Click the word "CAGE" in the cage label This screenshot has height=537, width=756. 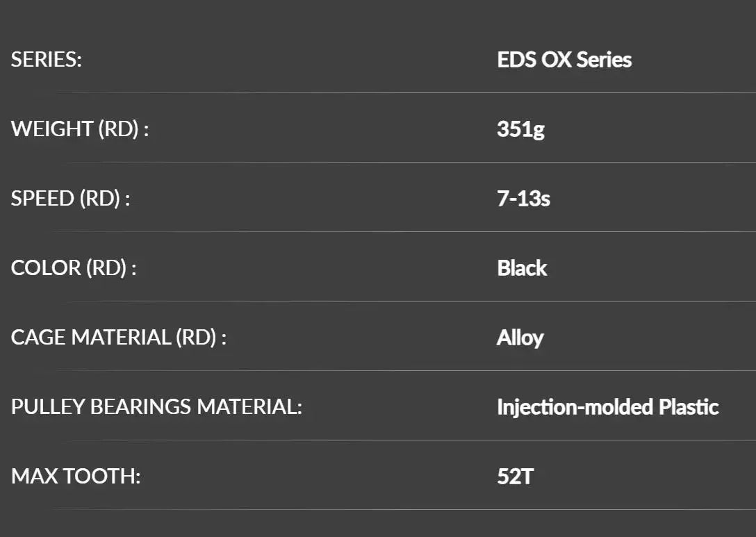click(39, 338)
